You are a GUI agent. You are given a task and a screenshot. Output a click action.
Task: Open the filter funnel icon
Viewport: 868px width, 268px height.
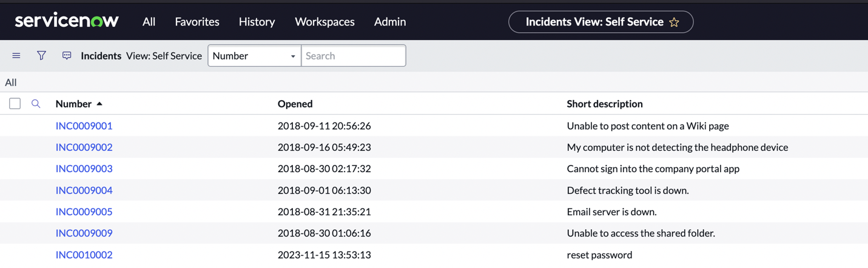41,56
